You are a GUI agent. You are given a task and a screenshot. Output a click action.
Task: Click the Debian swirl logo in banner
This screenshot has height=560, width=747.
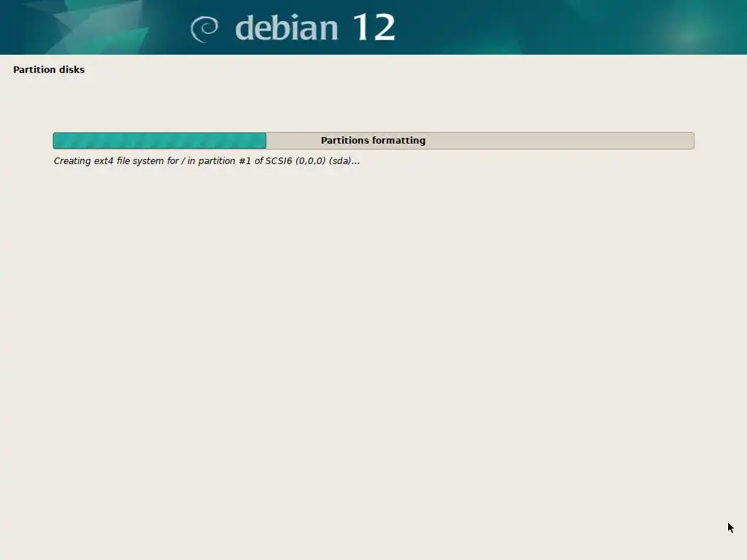coord(204,29)
